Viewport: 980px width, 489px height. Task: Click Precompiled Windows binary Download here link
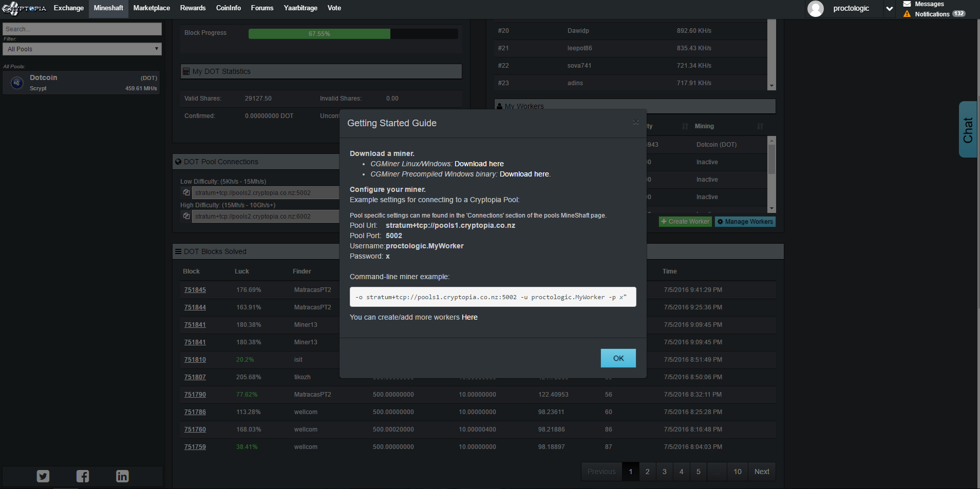pos(524,174)
